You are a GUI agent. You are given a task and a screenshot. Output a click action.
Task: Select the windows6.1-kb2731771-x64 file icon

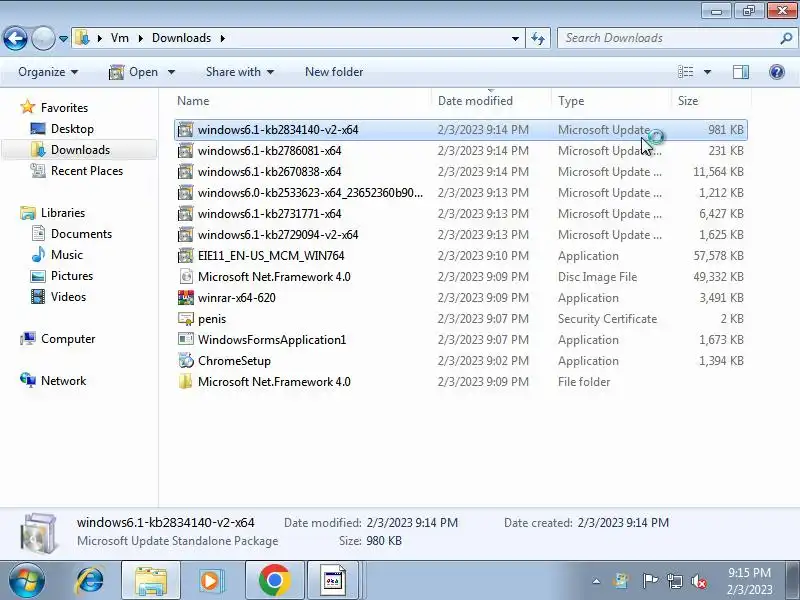click(186, 213)
